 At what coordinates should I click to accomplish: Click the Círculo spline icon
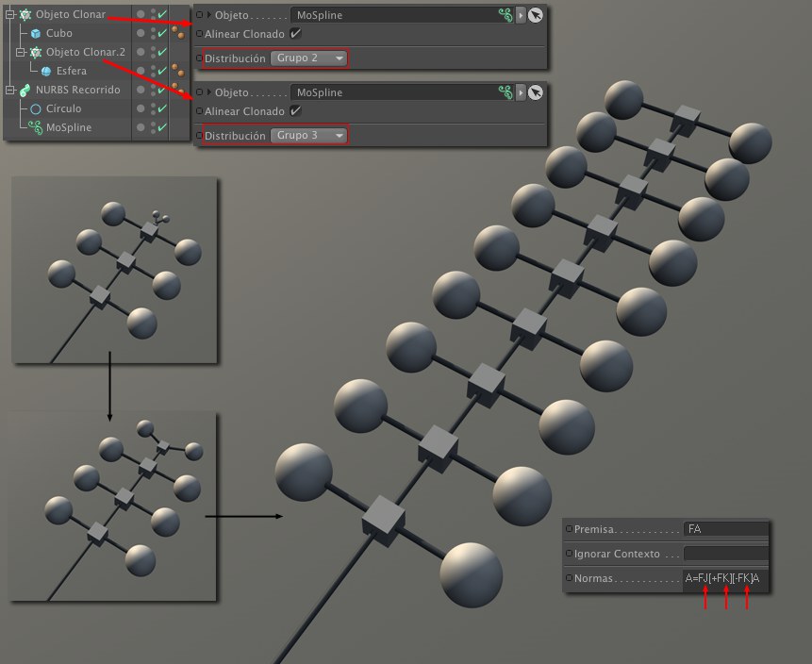[x=36, y=108]
